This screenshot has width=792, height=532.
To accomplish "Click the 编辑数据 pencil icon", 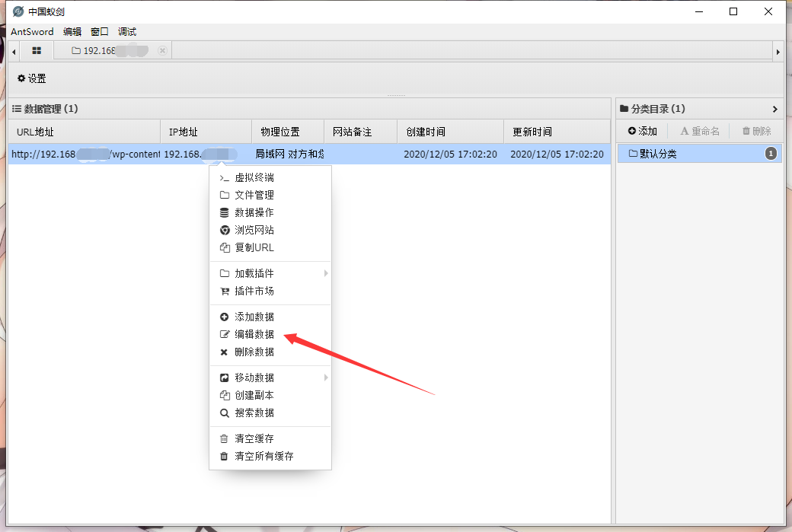I will [x=224, y=334].
